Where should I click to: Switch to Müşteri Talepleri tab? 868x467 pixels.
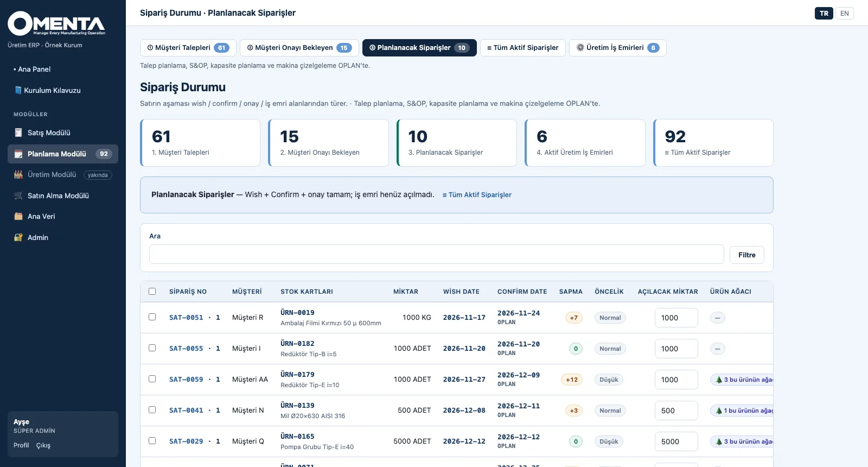188,48
